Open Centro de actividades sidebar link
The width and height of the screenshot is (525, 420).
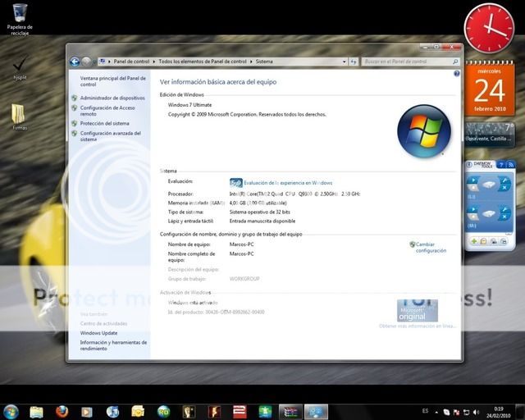pyautogui.click(x=103, y=323)
